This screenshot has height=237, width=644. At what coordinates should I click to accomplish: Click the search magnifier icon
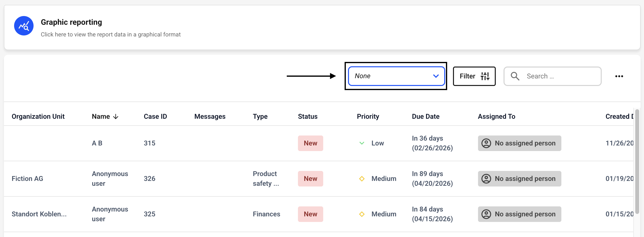(515, 76)
